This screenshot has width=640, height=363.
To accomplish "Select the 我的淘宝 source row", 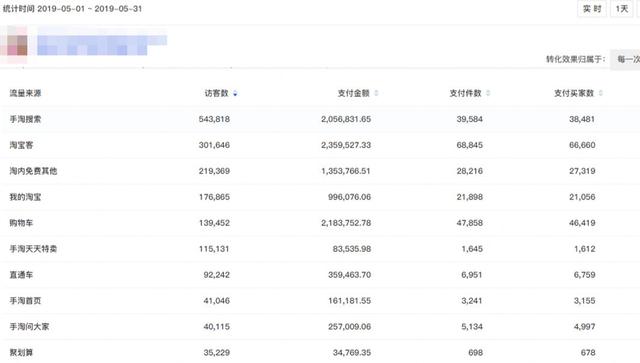I will 320,197.
